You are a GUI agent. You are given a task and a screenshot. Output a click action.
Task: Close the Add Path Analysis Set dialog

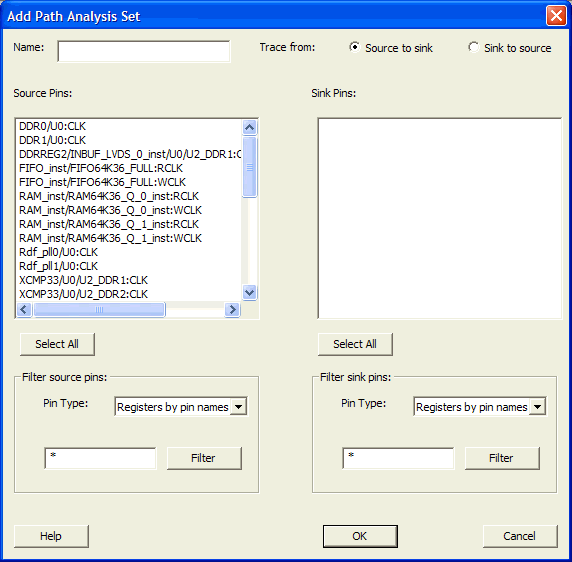click(x=556, y=16)
